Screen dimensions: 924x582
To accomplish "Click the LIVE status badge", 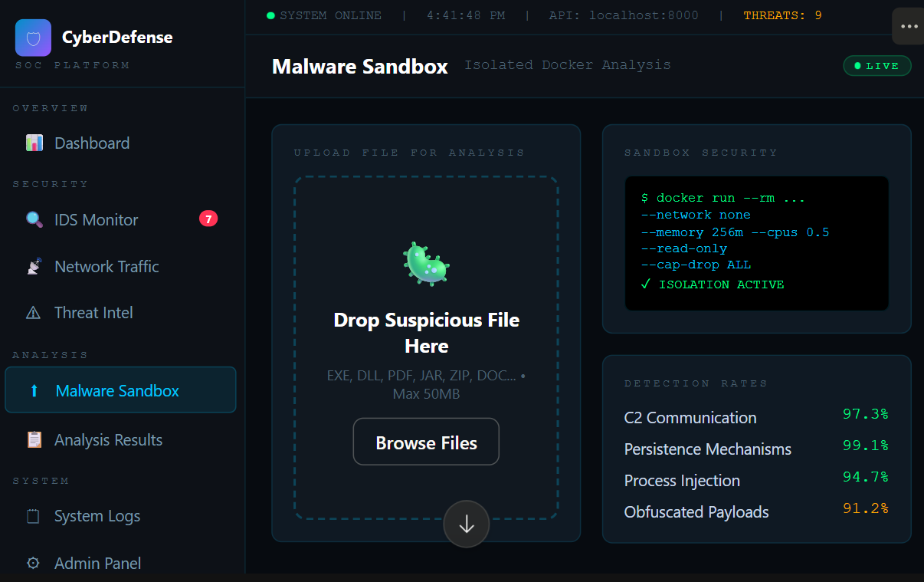I will tap(877, 66).
